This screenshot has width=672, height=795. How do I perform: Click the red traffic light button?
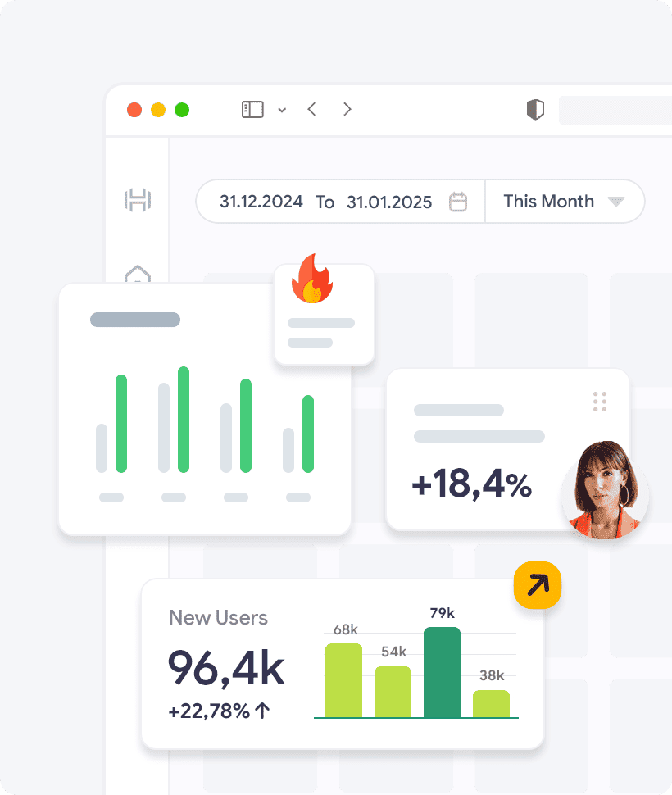click(x=134, y=109)
